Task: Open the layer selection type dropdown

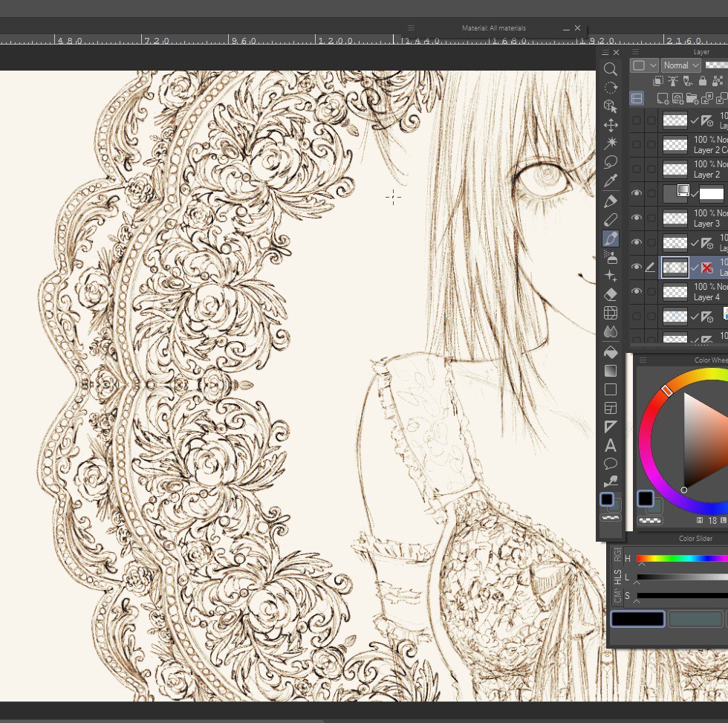Action: 643,65
